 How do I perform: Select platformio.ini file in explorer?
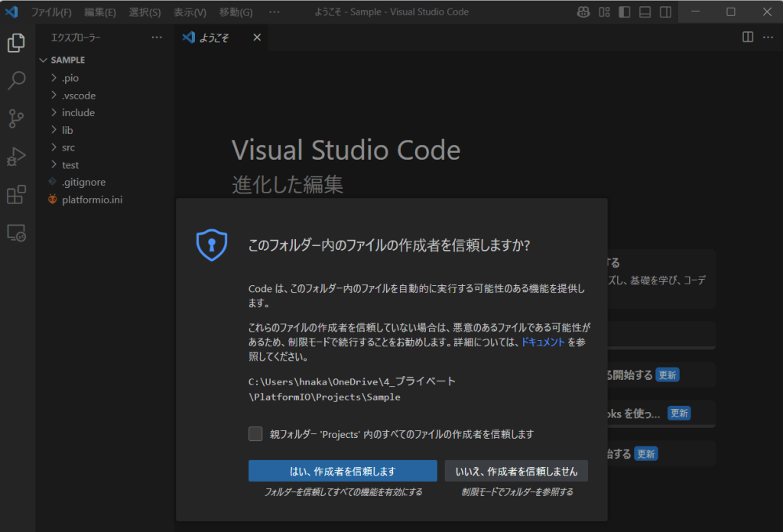coord(92,199)
